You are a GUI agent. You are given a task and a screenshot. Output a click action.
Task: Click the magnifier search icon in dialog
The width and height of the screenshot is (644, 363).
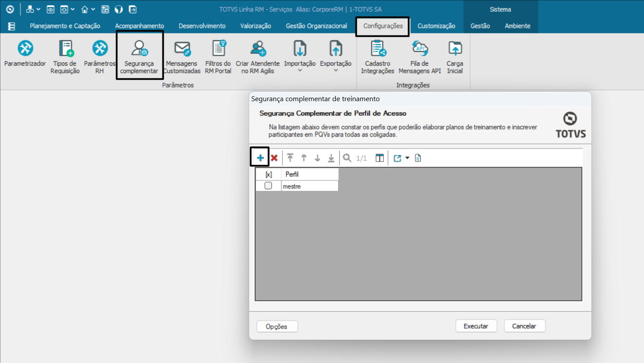(347, 158)
